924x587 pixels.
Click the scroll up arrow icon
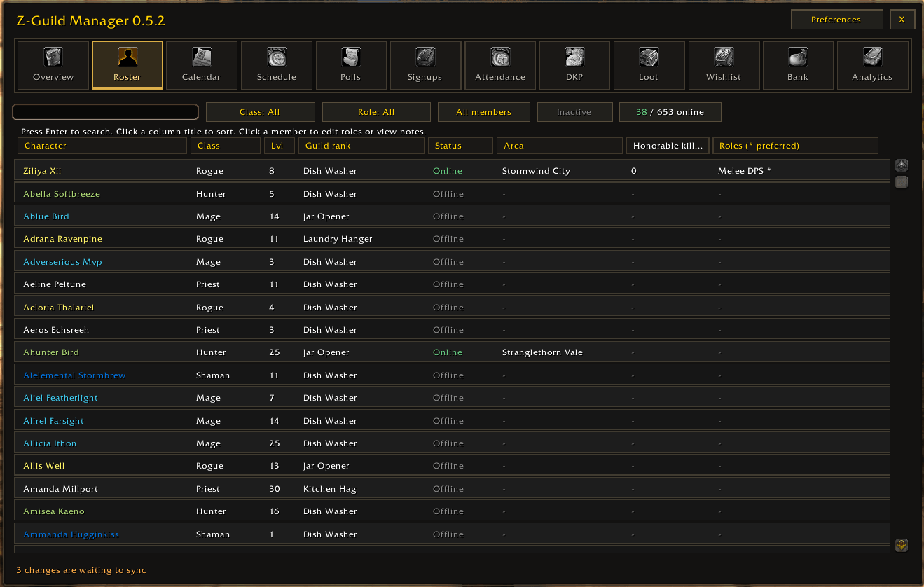pos(902,165)
